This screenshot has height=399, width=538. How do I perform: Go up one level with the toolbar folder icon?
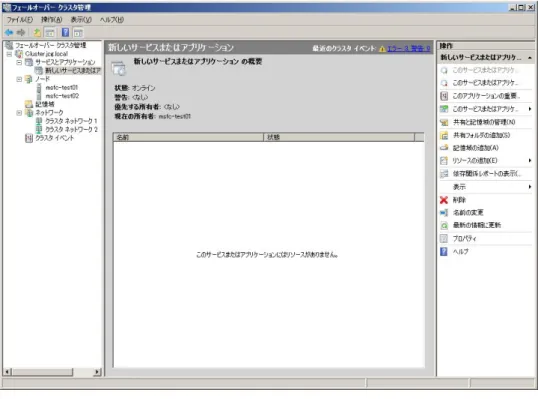point(37,33)
